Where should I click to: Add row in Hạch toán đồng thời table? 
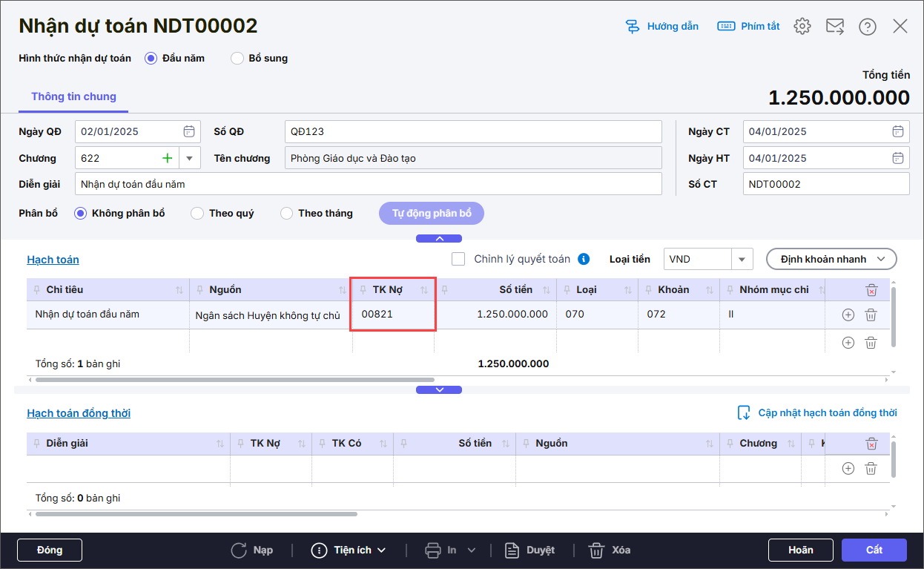pos(848,468)
